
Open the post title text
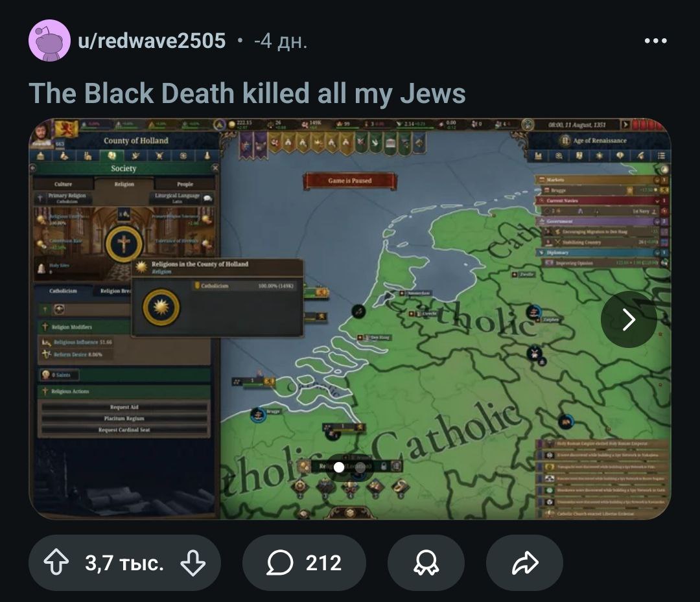248,93
